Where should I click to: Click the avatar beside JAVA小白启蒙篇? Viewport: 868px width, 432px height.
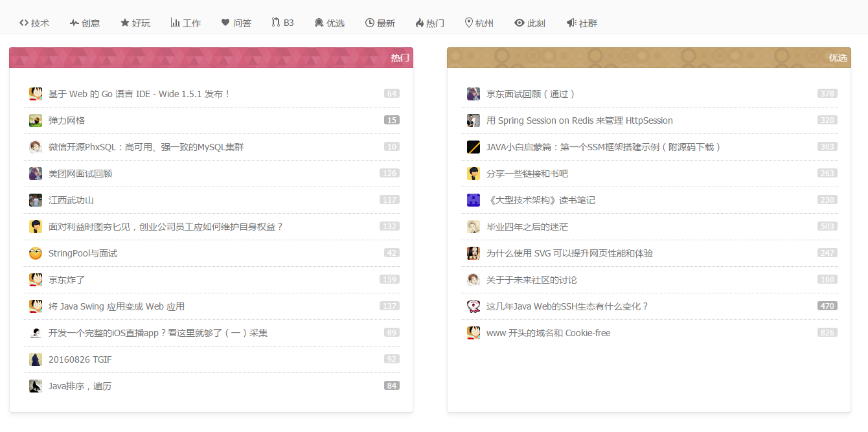tap(474, 147)
